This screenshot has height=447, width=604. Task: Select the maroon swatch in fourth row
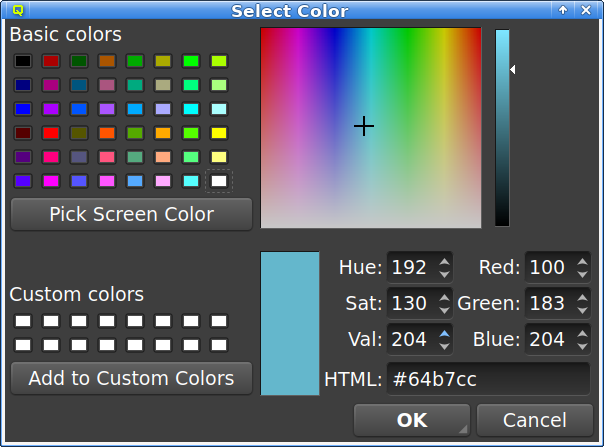point(23,133)
